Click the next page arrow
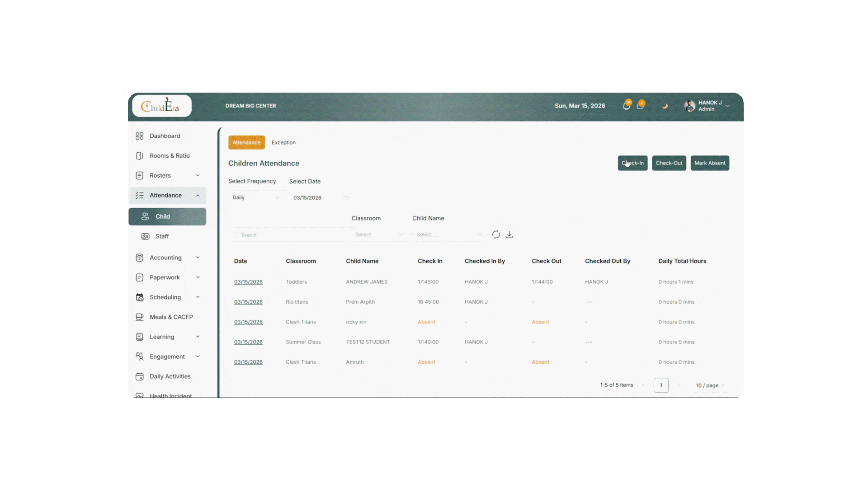This screenshot has height=488, width=868. [679, 385]
